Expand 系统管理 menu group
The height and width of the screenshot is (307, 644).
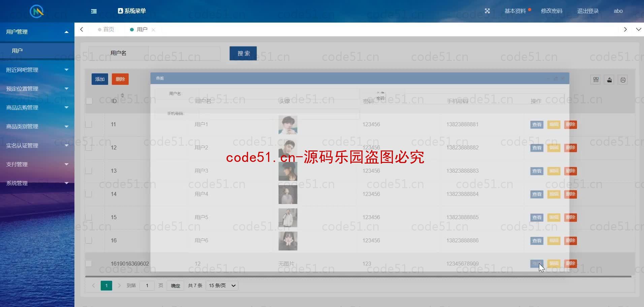pos(37,183)
